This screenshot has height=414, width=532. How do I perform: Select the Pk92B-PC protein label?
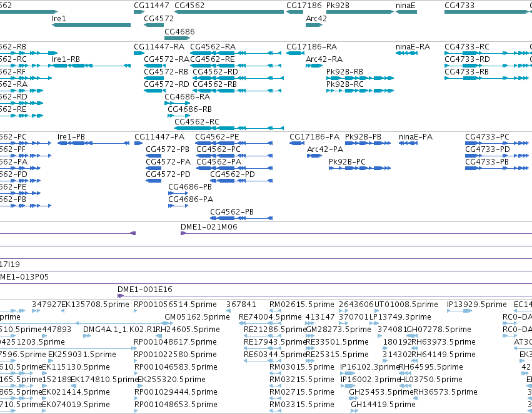tap(347, 162)
